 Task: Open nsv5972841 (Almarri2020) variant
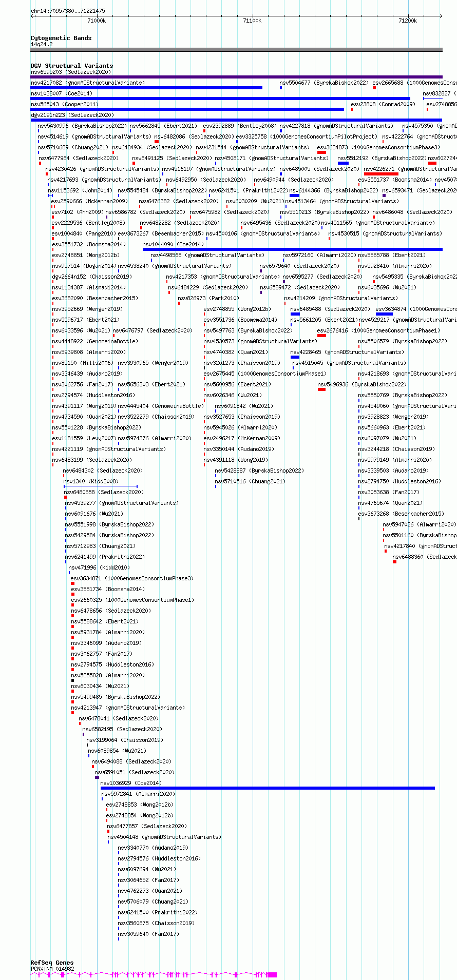(138, 794)
